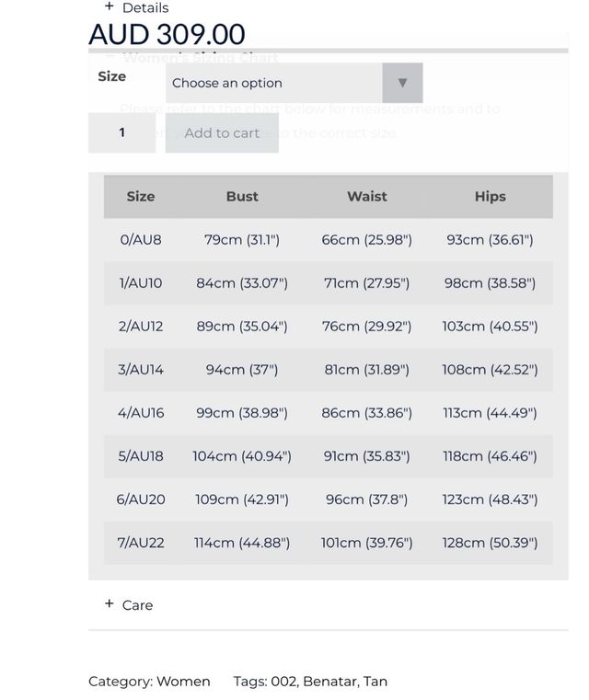589x700 pixels.
Task: Click the Details section label
Action: [145, 7]
